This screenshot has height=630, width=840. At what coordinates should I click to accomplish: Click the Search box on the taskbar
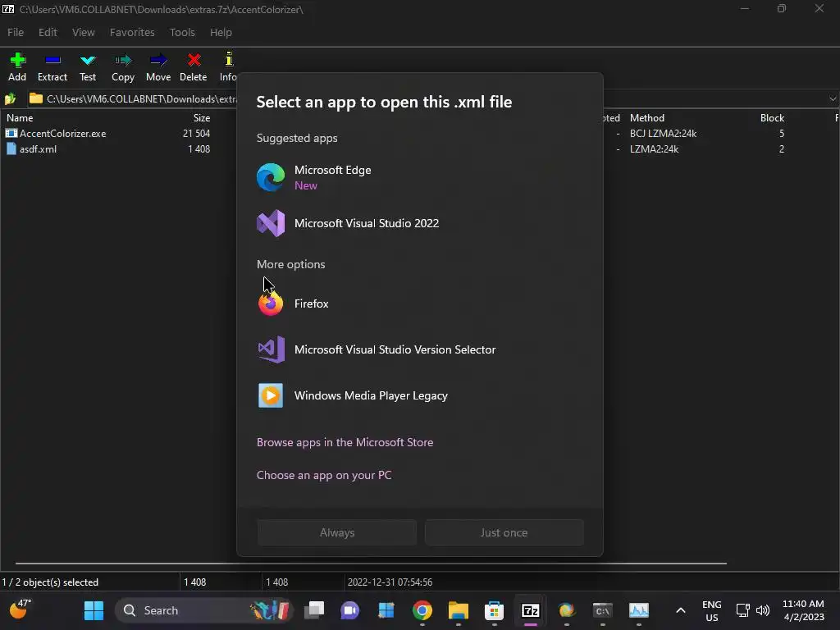(x=203, y=610)
